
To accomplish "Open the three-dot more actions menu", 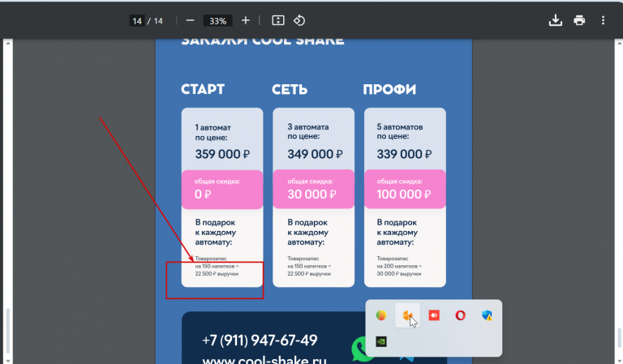I will click(603, 20).
